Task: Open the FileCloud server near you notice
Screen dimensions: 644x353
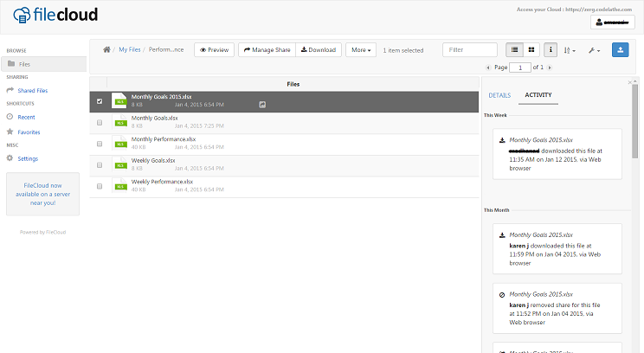Action: pyautogui.click(x=42, y=194)
